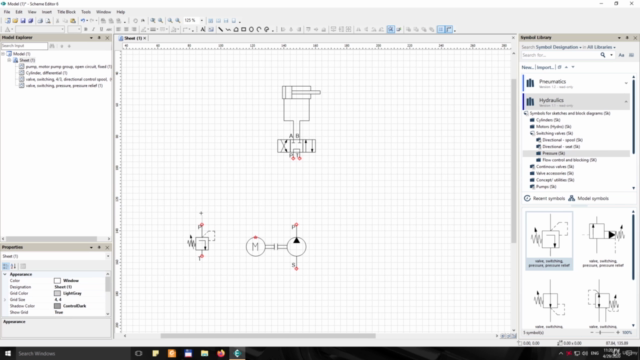Viewport: 640px width, 360px height.
Task: Click the Print toolbar icon
Action: [40, 20]
